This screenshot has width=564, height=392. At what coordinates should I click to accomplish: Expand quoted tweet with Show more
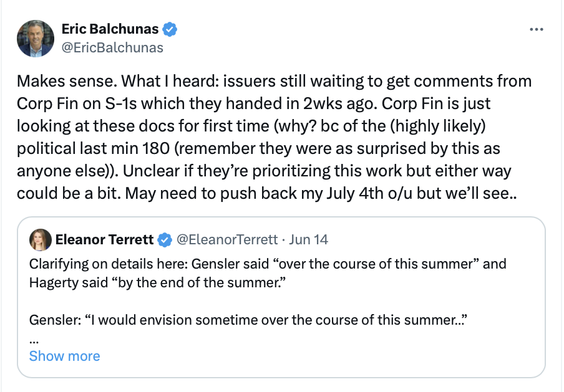[x=64, y=356]
